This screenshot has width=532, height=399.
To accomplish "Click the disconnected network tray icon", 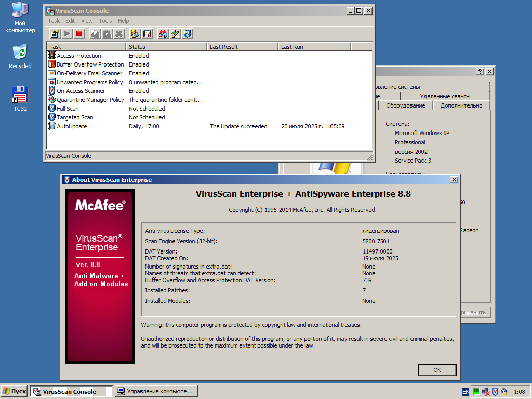I will click(486, 392).
